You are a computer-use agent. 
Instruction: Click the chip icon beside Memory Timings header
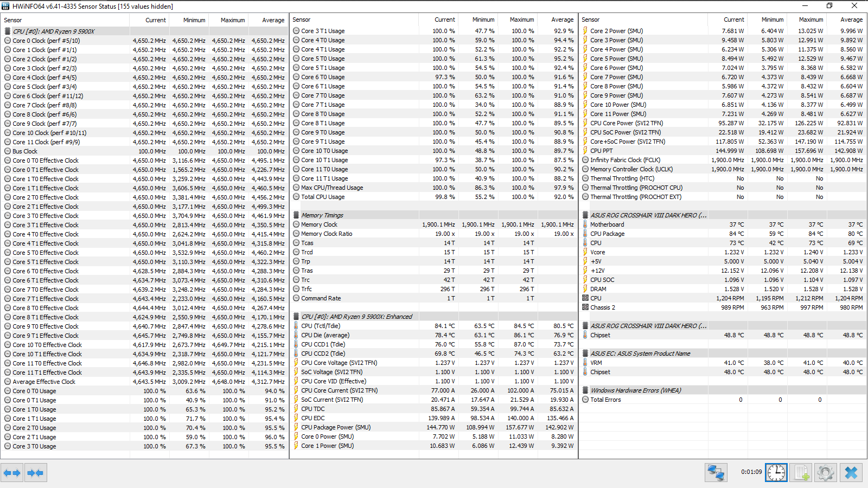[296, 215]
